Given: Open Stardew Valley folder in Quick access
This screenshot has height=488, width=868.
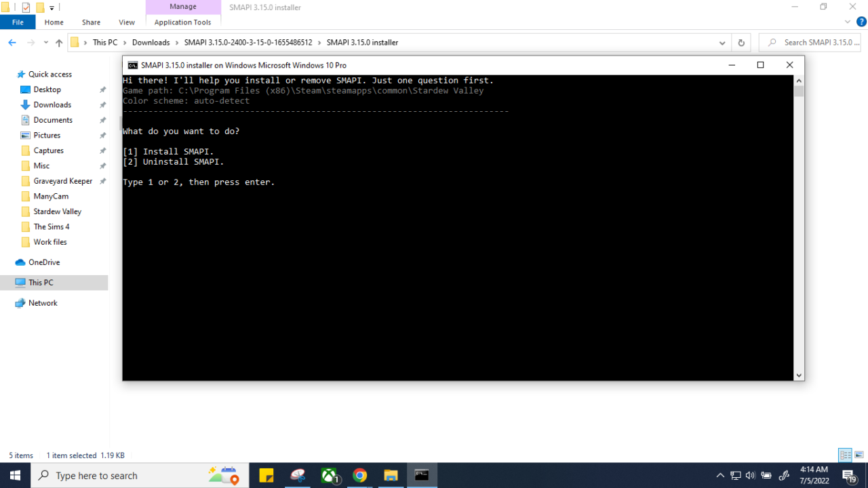Looking at the screenshot, I should pos(57,211).
